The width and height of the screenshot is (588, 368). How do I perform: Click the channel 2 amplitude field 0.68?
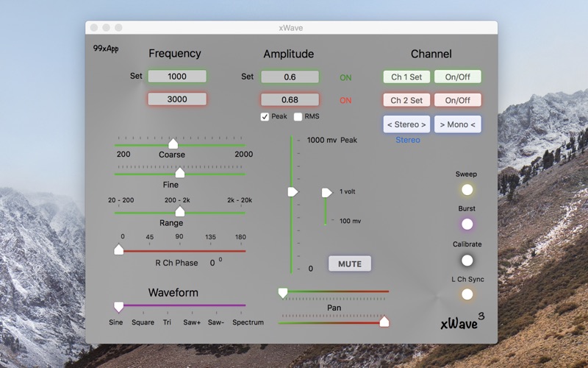[290, 100]
